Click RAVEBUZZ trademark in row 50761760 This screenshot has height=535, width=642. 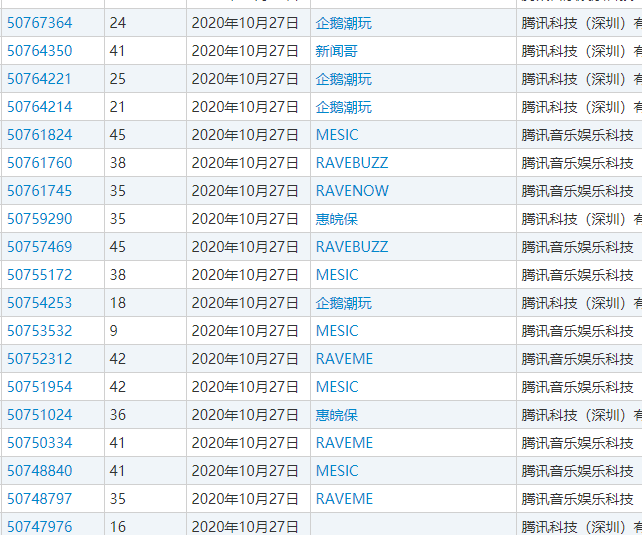point(352,163)
